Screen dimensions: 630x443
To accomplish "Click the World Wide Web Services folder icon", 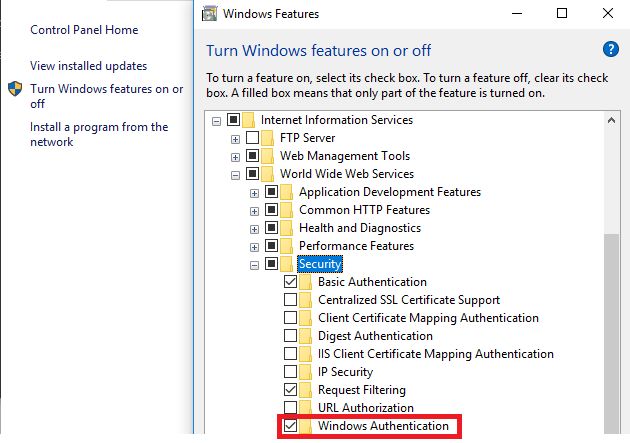I will pos(268,174).
